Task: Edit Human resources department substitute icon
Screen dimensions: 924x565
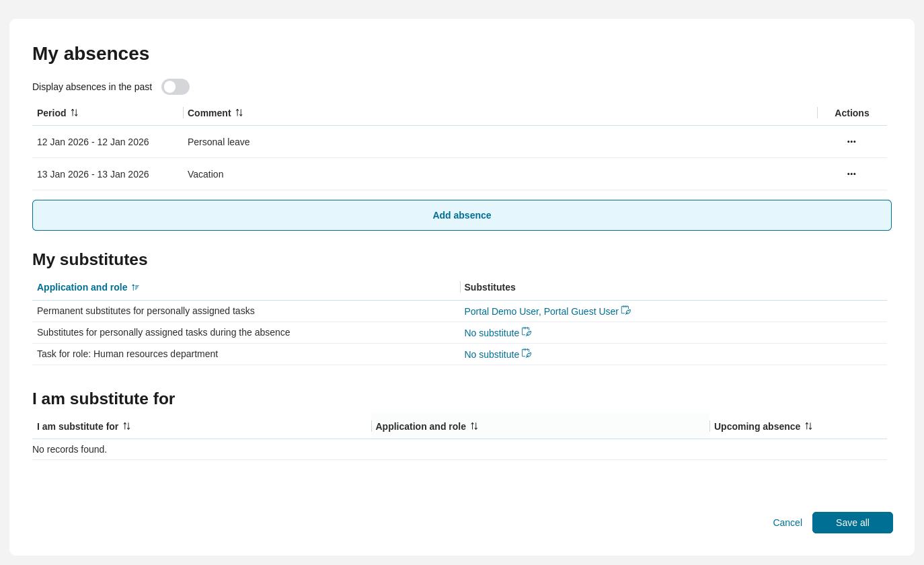Action: tap(527, 354)
